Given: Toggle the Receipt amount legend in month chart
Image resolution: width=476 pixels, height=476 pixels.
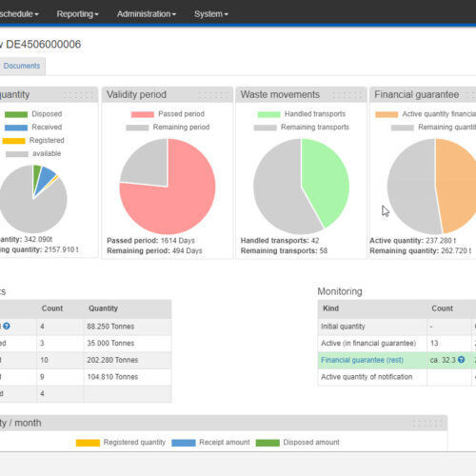Looking at the screenshot, I should point(210,443).
